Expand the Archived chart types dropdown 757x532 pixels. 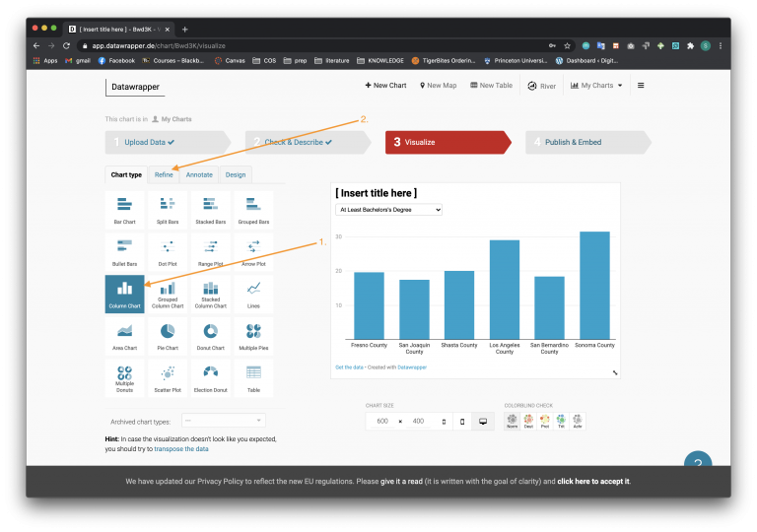click(222, 421)
